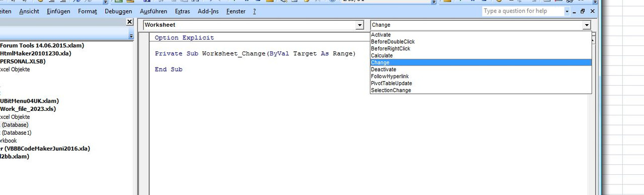644x195 pixels.
Task: Open the Add-Ins menu
Action: pos(208,11)
